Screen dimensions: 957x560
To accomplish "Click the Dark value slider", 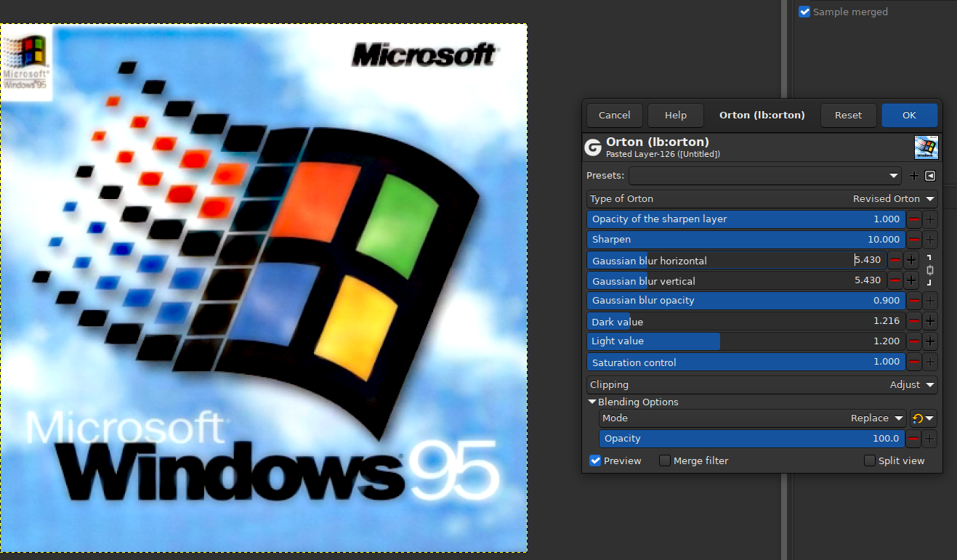I will 746,321.
